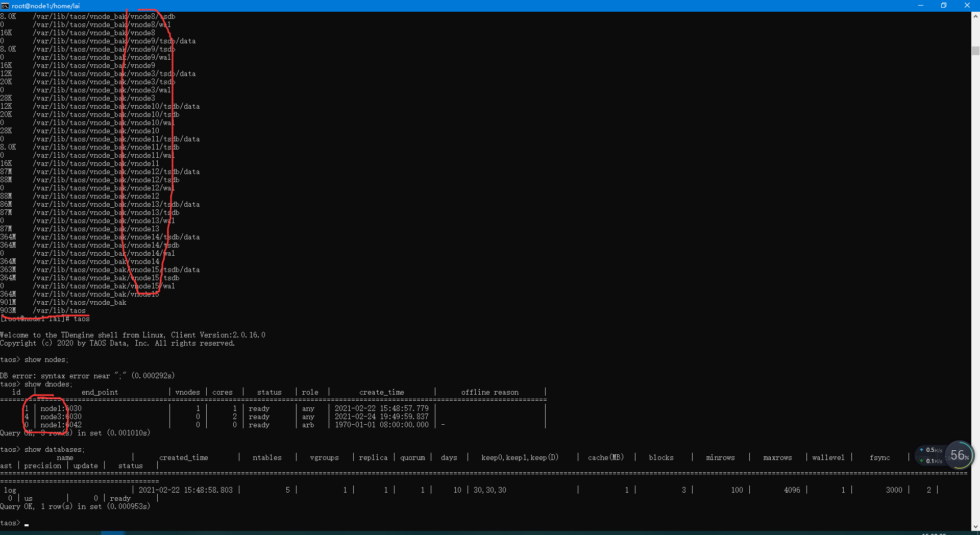Viewport: 980px width, 535px height.
Task: Click the ready status of node1:6042
Action: pos(259,424)
